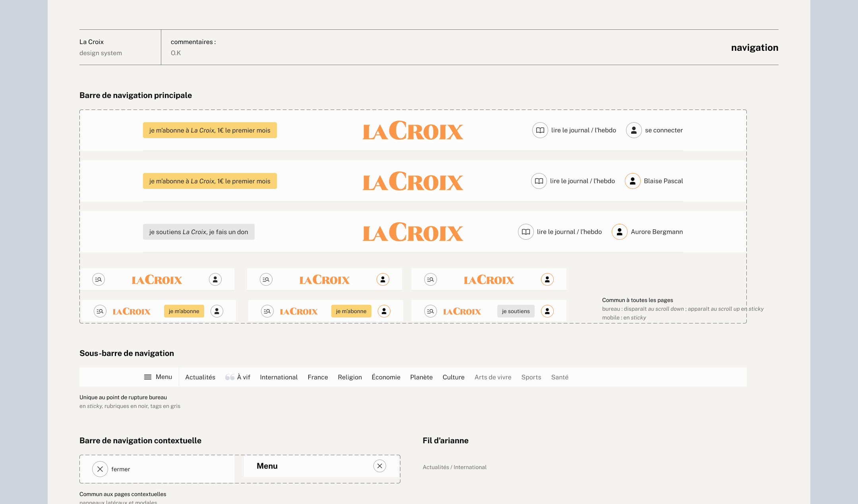Click 'fermer' label in contextual bar
Viewport: 858px width, 504px height.
click(121, 469)
